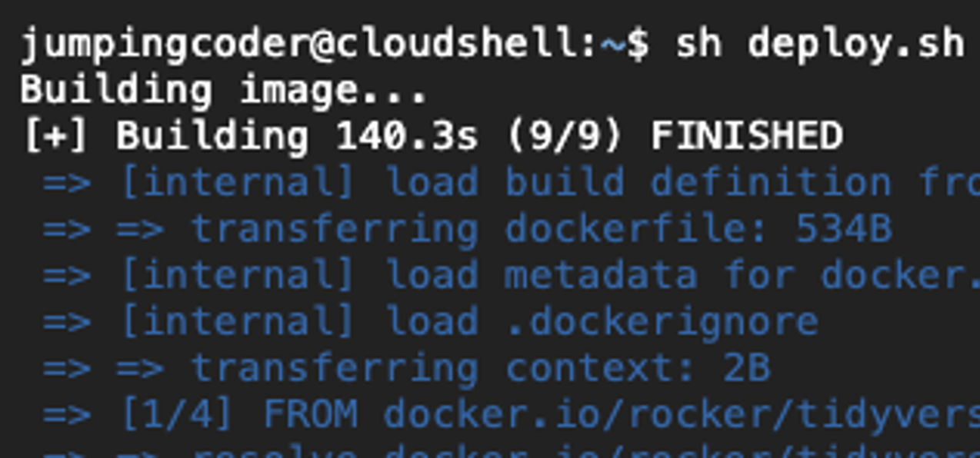Click the '2B' context size value
The width and height of the screenshot is (980, 458).
[x=746, y=367]
